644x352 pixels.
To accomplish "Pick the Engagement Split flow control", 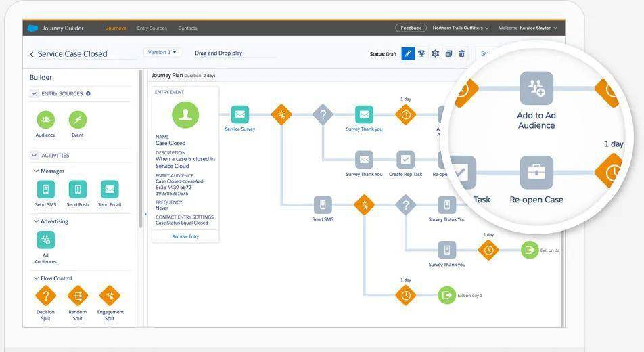I will [110, 296].
